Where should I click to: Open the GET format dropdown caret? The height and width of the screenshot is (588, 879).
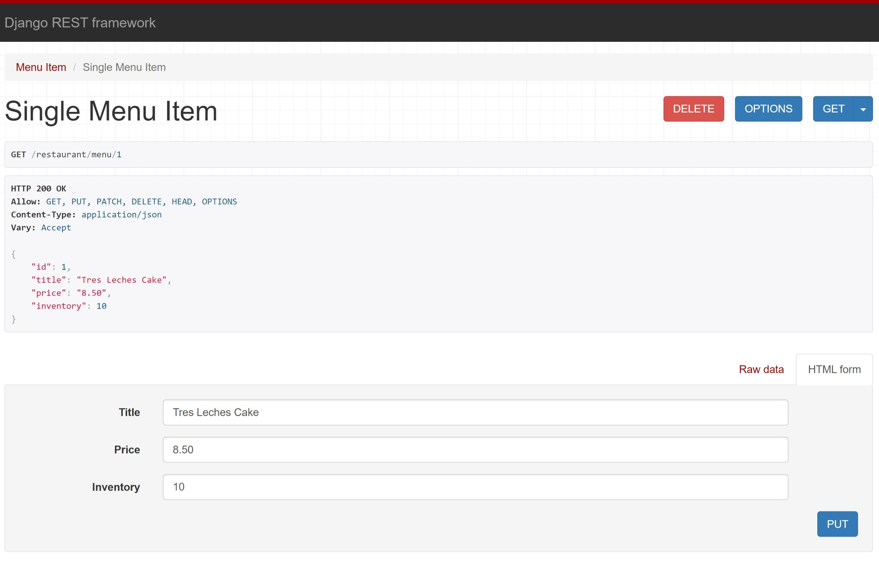[x=863, y=109]
